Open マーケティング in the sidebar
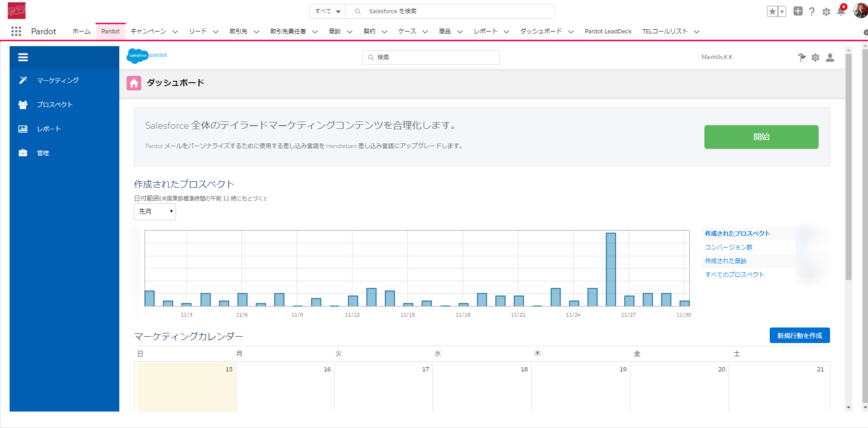This screenshot has height=428, width=868. 58,80
